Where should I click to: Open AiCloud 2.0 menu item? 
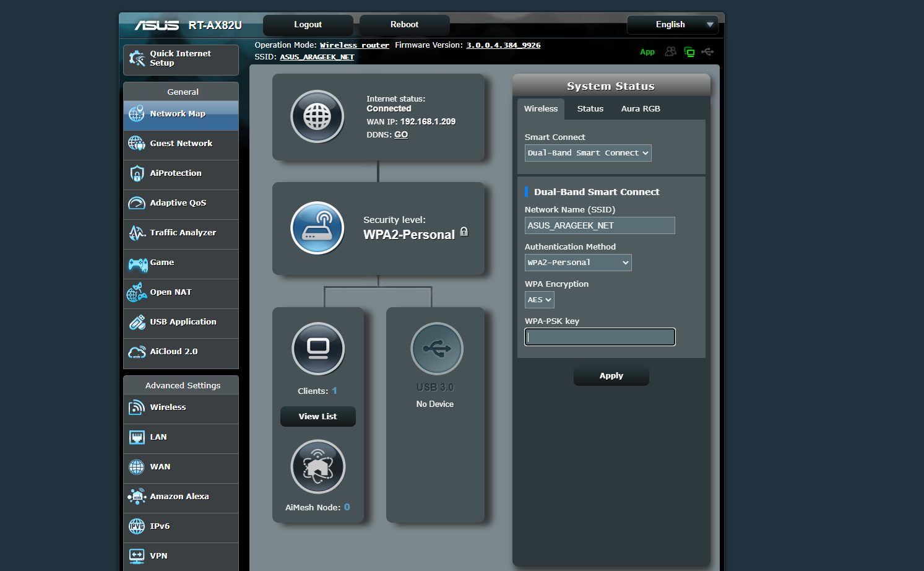181,353
